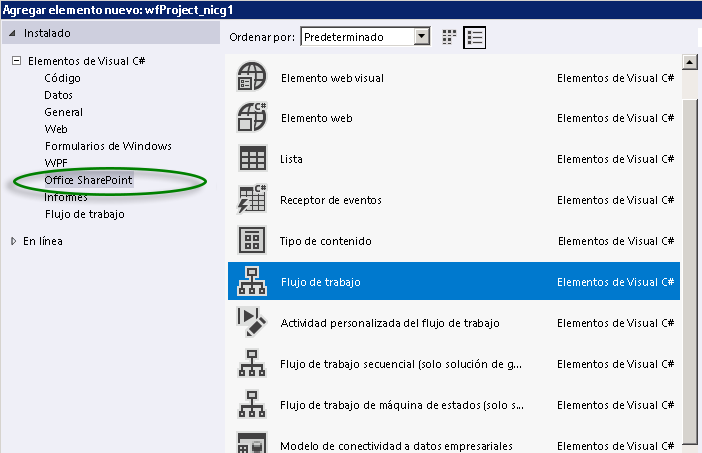This screenshot has width=702, height=453.
Task: Click the En línea label
Action: click(x=43, y=241)
